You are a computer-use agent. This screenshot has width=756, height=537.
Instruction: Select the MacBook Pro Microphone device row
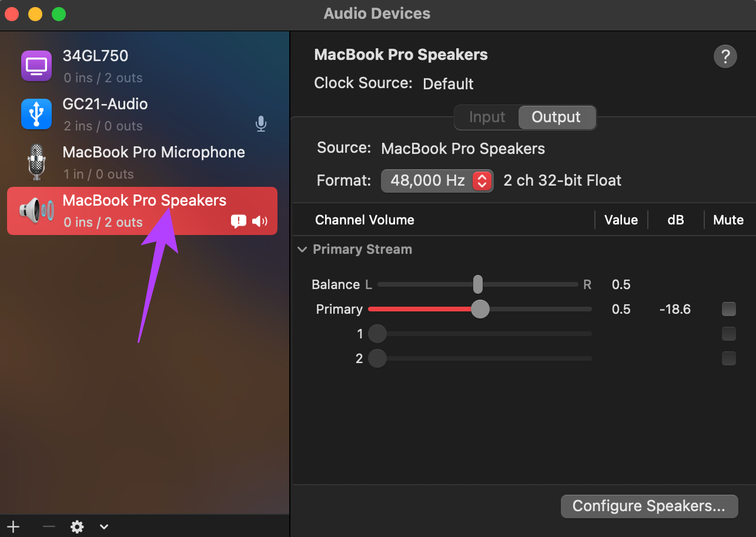coord(142,163)
